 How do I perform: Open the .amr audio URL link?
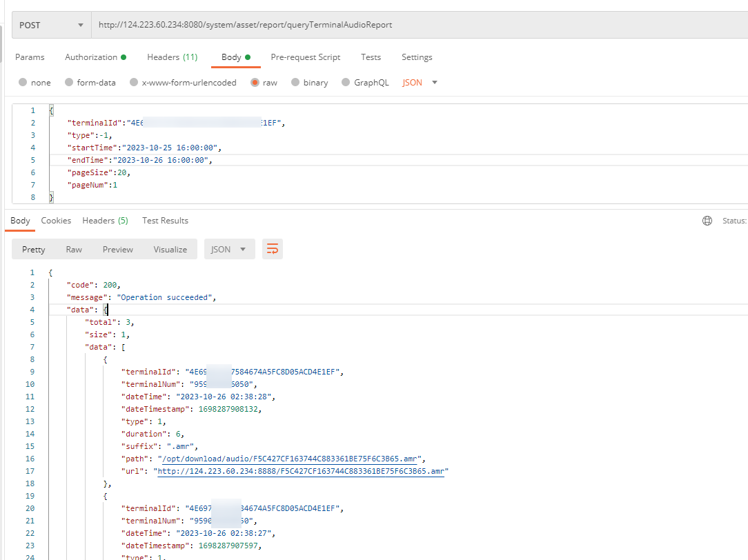click(302, 471)
